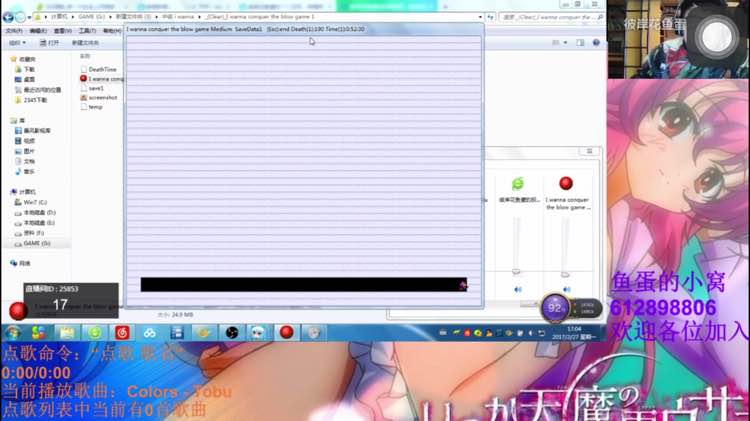Click Explorer's Back navigation arrow

(x=8, y=17)
